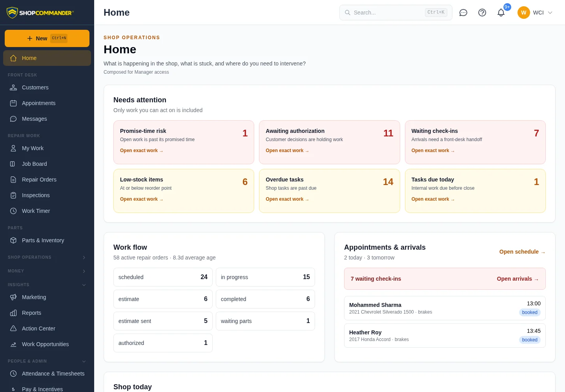Collapse the People & Admin section
The height and width of the screenshot is (392, 565).
pyautogui.click(x=47, y=361)
